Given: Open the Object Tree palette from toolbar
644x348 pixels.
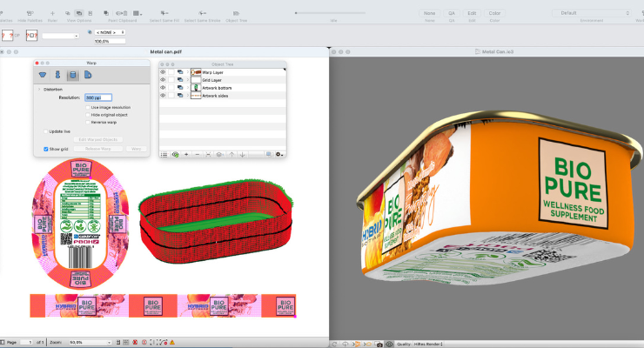Looking at the screenshot, I should (236, 14).
